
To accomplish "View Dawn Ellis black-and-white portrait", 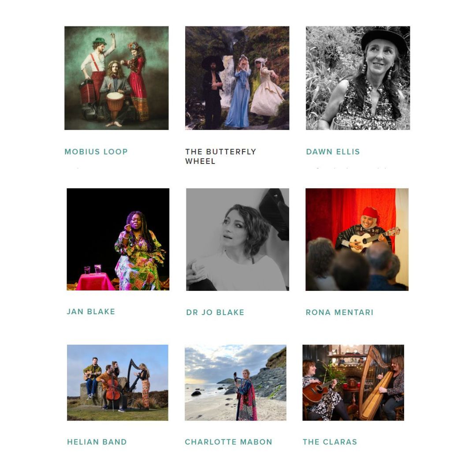I will [358, 78].
